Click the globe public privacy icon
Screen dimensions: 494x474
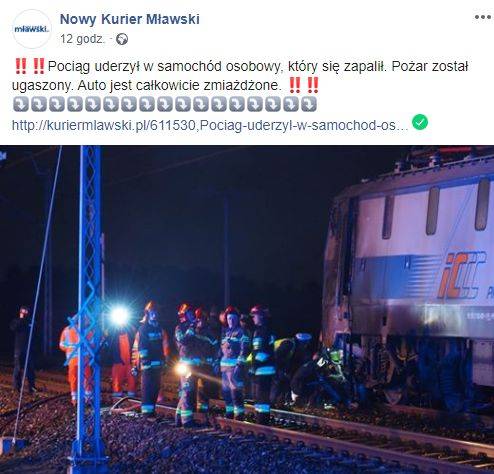[122, 39]
